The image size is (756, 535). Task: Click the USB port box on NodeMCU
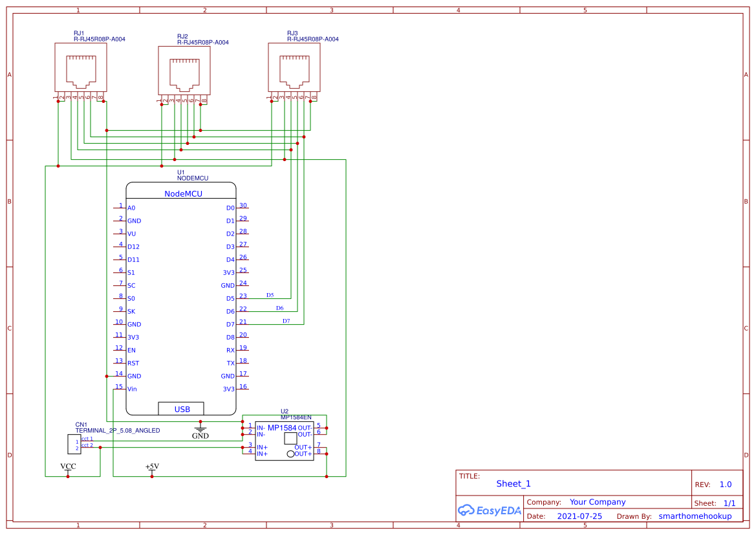[x=182, y=409]
